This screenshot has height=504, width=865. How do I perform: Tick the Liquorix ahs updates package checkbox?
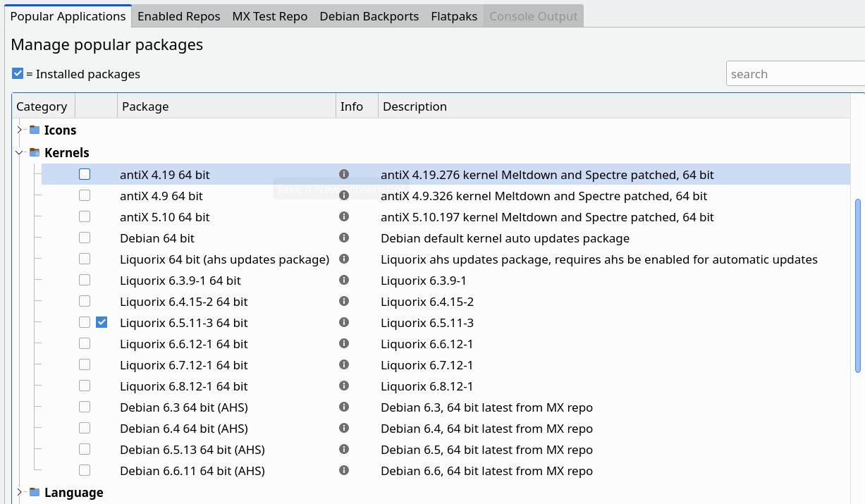pos(85,259)
